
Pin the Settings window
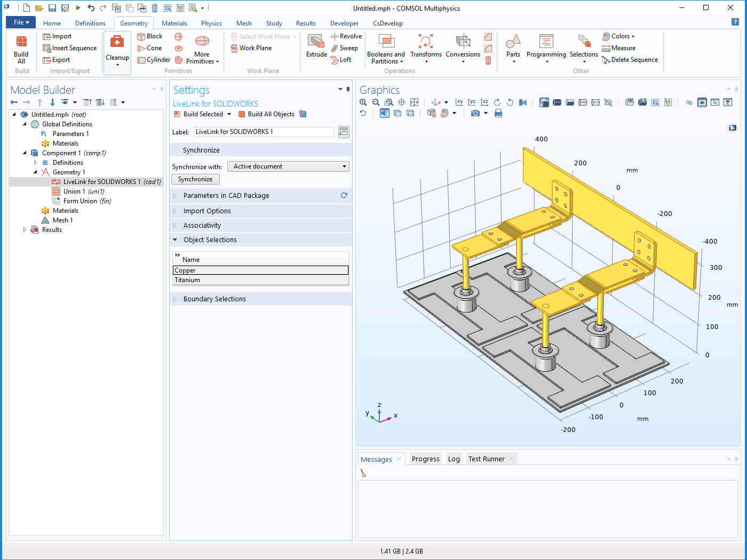(x=347, y=90)
